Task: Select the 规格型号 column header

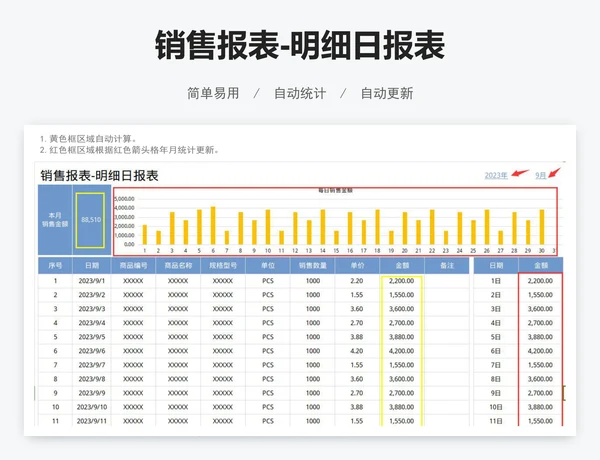Action: click(x=223, y=266)
